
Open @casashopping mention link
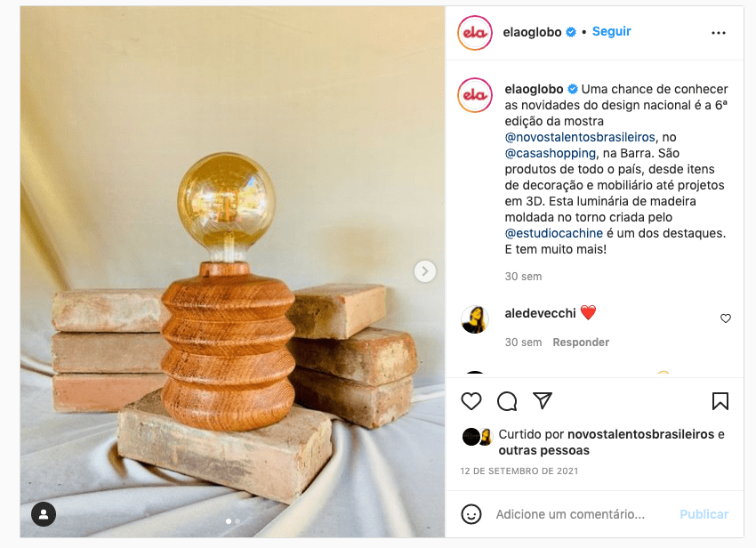click(x=551, y=153)
